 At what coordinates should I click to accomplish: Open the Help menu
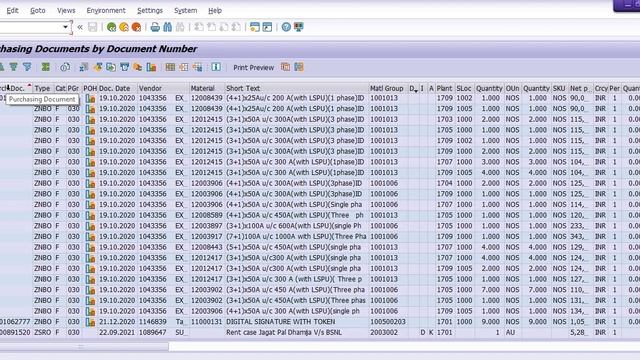(215, 11)
